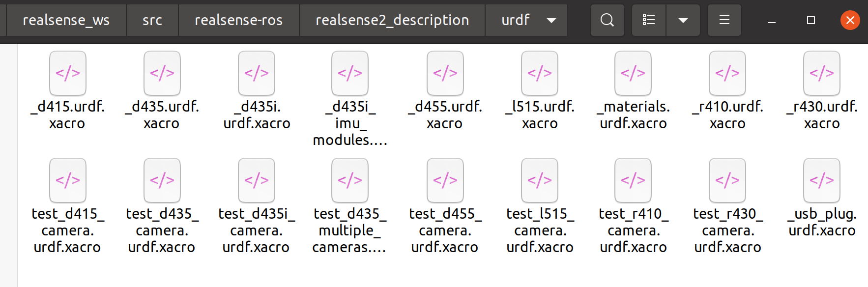The width and height of the screenshot is (868, 287).
Task: Select test_d455_camera.urdf.xacro file
Action: pos(445,180)
